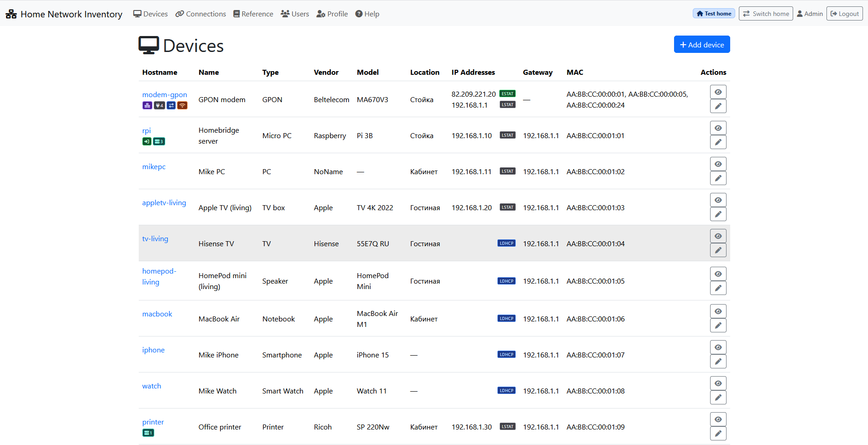Viewport: 868px width, 445px height.
Task: Click the green sign-in badge under rpi
Action: (x=147, y=141)
